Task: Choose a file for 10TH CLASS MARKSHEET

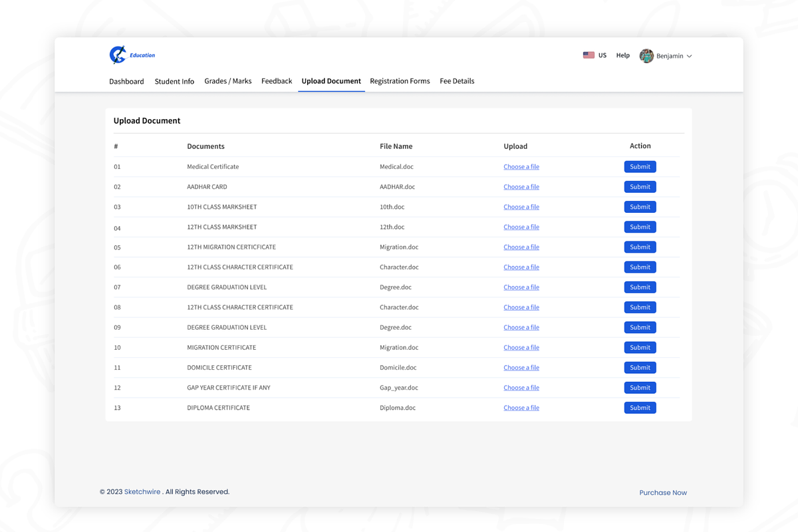Action: pos(521,207)
